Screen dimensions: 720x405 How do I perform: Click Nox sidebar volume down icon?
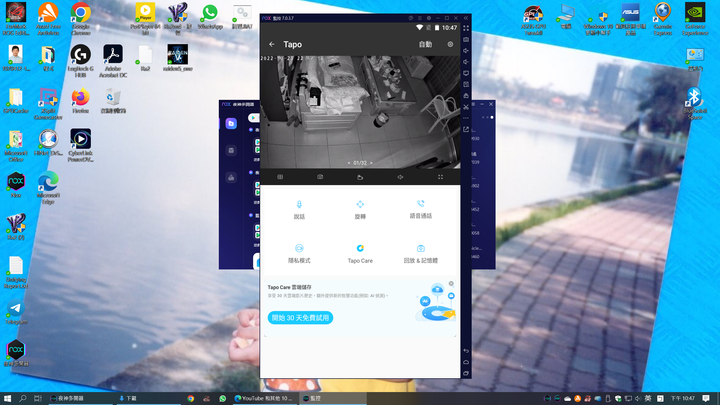pos(466,62)
